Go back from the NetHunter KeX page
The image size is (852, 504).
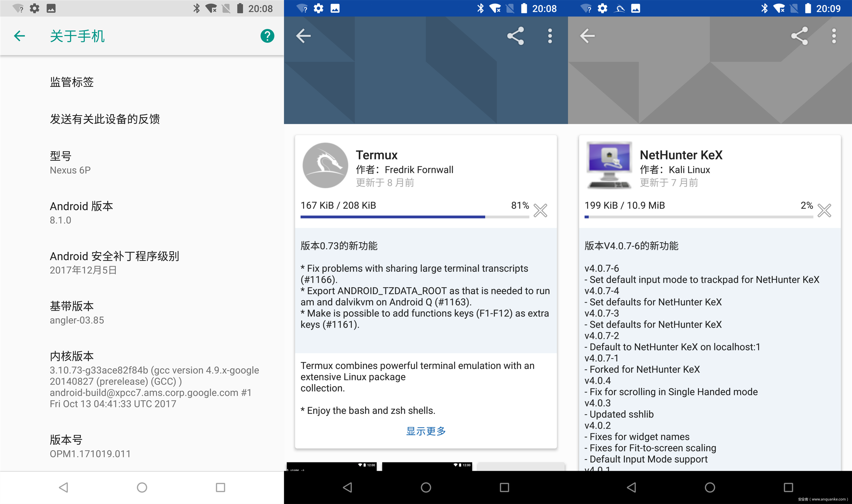(587, 36)
